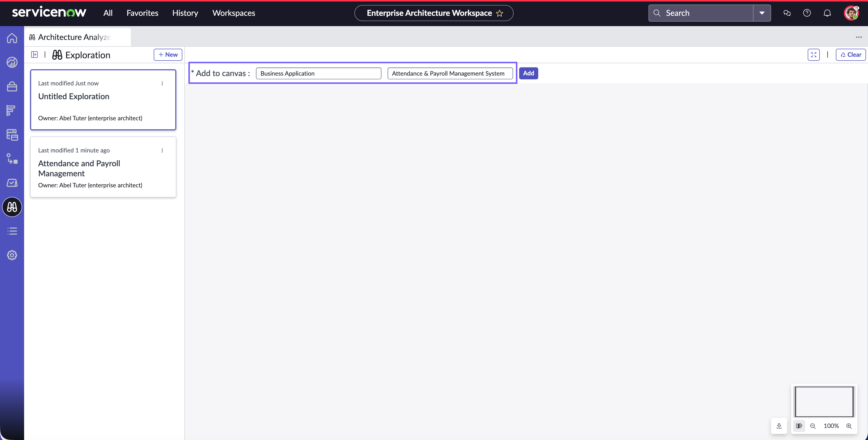The image size is (868, 440).
Task: Click the Add button
Action: [528, 73]
